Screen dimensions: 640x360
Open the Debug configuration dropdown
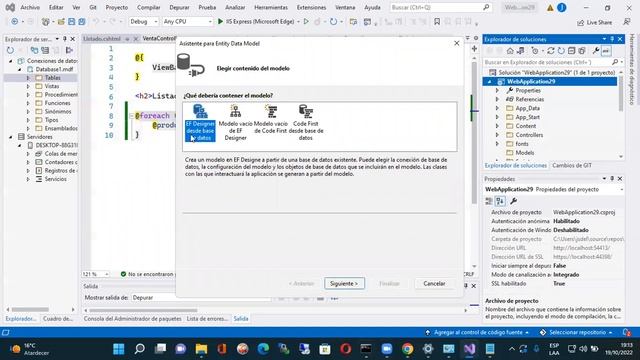pyautogui.click(x=144, y=22)
